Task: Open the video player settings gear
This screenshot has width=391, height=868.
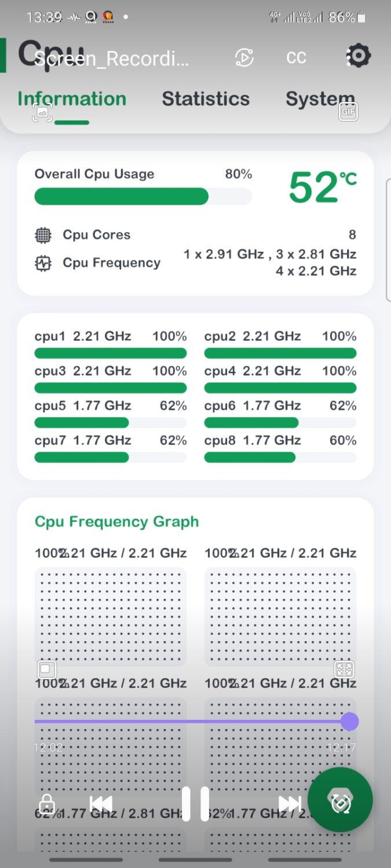Action: coord(359,56)
